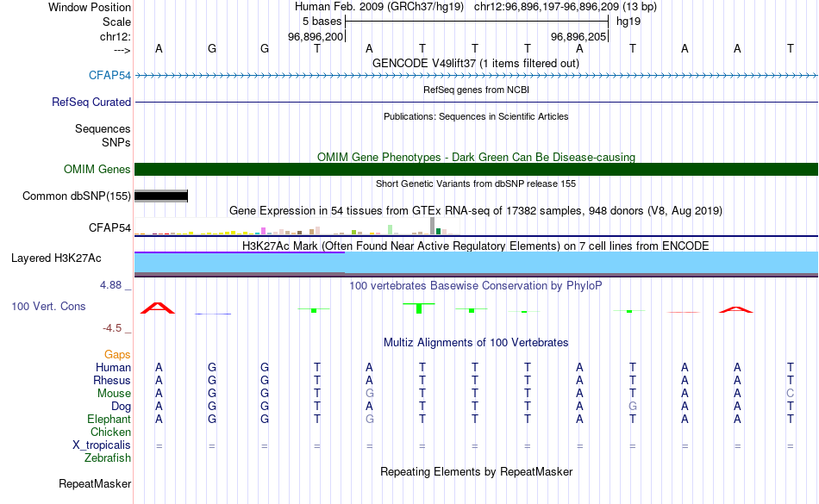Image resolution: width=819 pixels, height=504 pixels.
Task: Click the light mismatched G in Dog row
Action: tap(633, 406)
